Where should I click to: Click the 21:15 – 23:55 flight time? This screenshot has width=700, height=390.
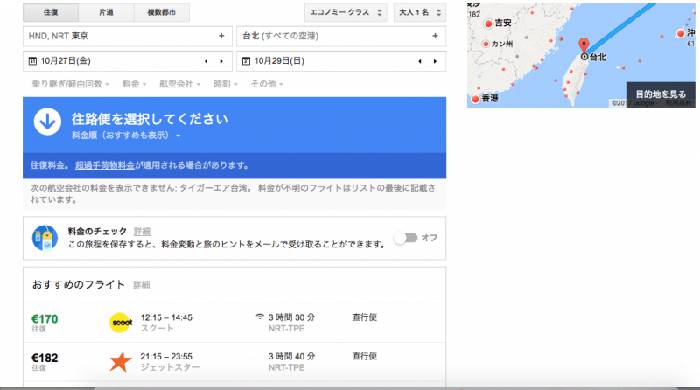coord(167,356)
